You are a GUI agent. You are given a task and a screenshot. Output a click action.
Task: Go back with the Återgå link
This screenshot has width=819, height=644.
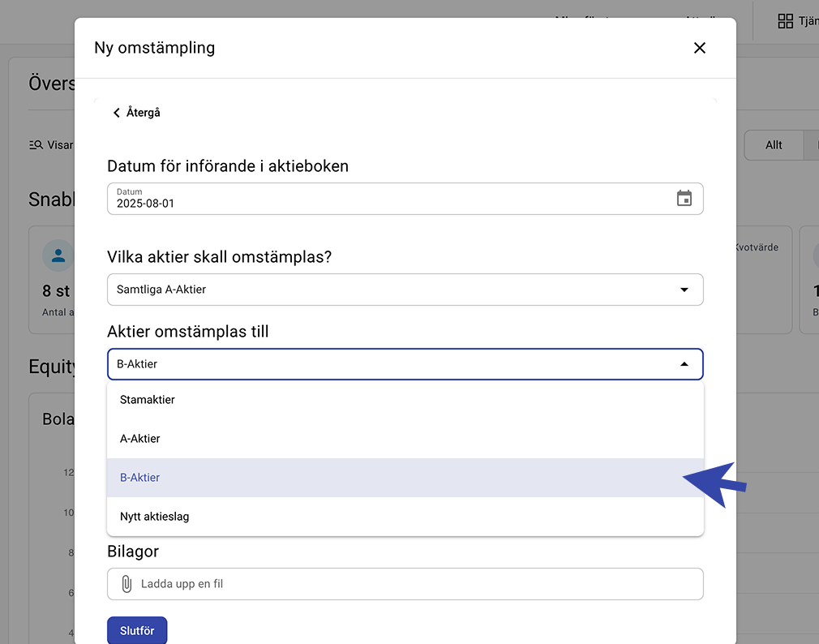point(137,112)
